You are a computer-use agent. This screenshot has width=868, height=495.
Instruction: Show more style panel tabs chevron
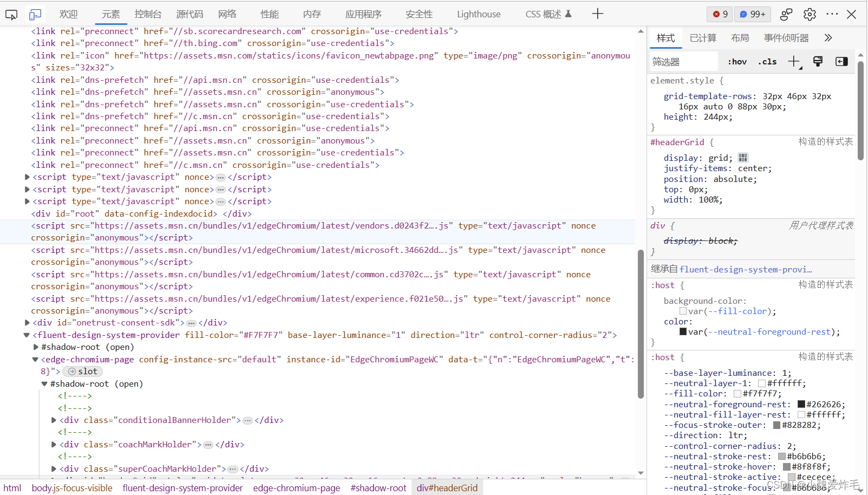tap(828, 38)
